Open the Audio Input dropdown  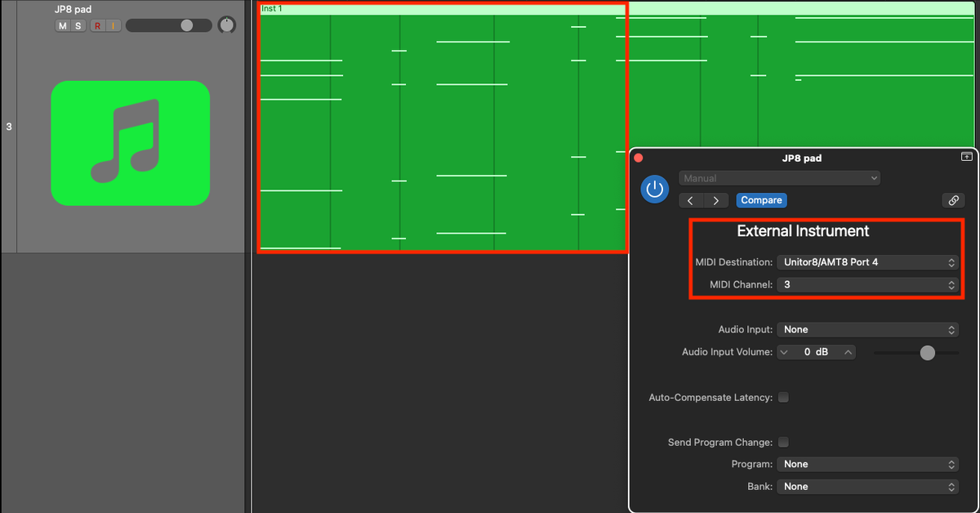[868, 329]
